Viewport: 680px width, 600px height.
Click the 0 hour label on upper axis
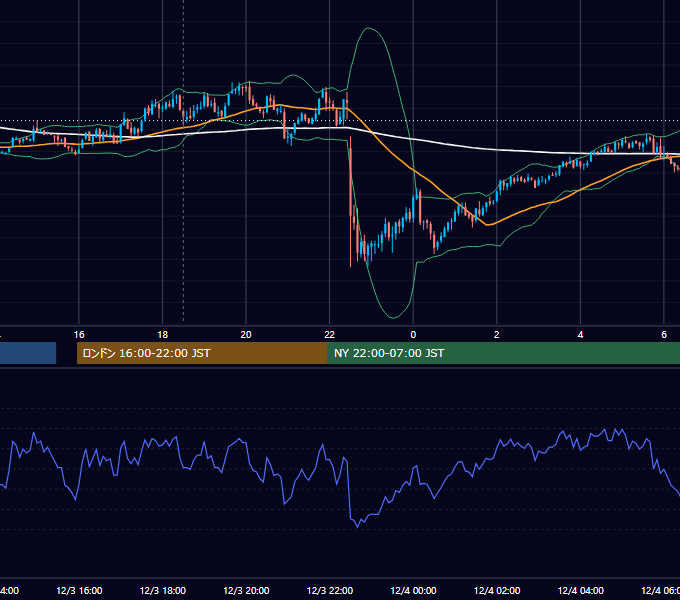point(413,334)
